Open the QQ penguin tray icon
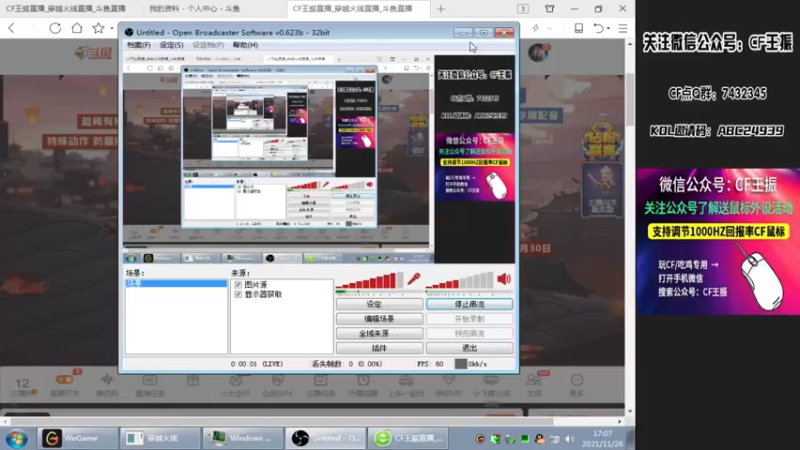 point(539,439)
